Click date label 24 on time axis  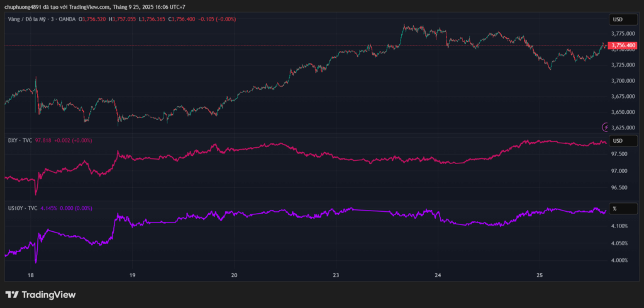tap(438, 275)
